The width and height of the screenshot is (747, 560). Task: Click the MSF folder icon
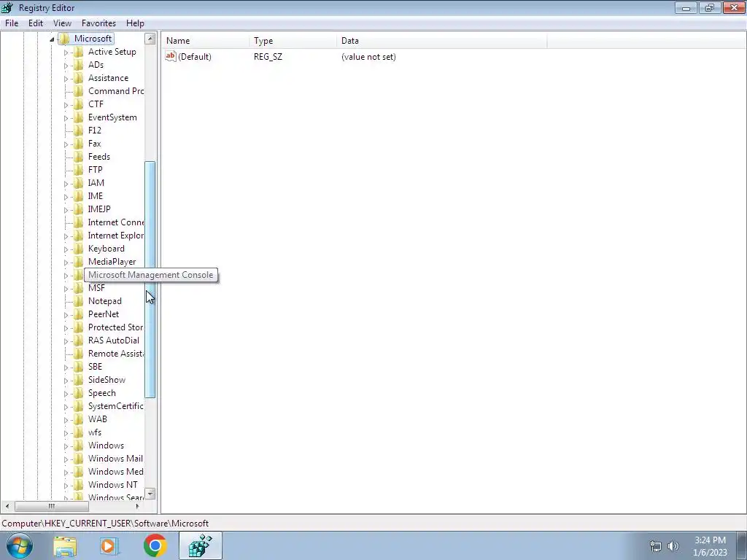coord(79,288)
